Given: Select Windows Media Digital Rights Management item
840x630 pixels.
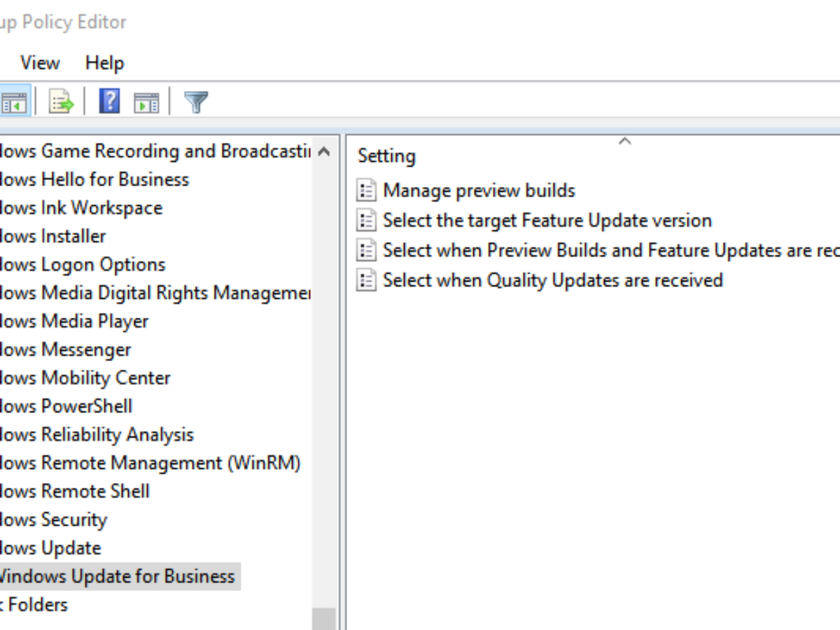Looking at the screenshot, I should click(x=155, y=293).
